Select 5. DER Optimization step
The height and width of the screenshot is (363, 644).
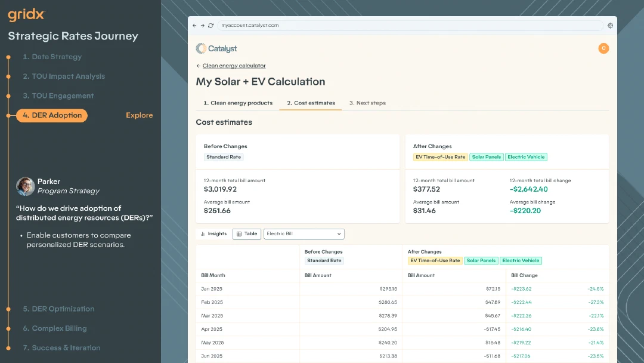coord(58,309)
